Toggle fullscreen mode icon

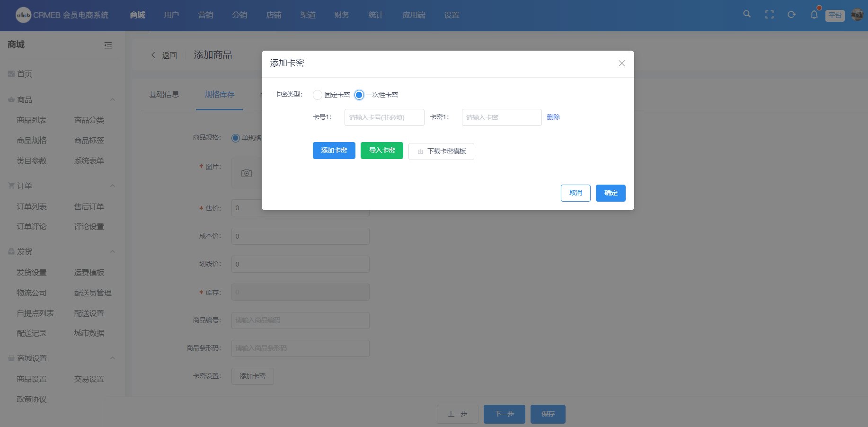pyautogui.click(x=770, y=15)
